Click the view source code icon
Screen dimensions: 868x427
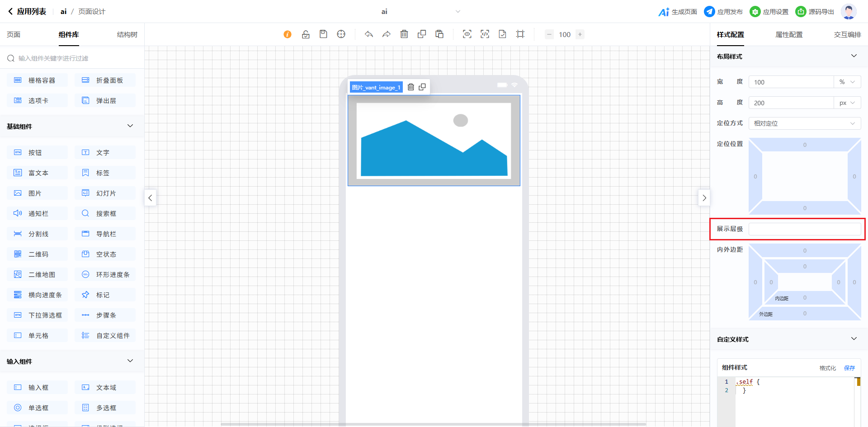(x=485, y=34)
